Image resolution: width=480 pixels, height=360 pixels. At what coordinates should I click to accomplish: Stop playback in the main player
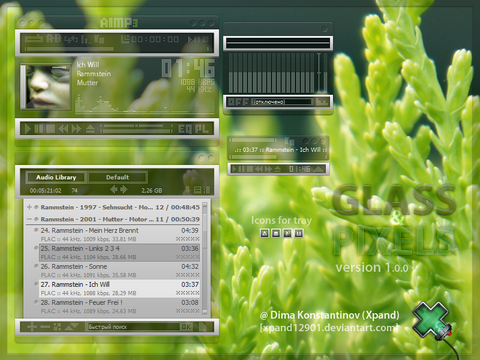(50, 129)
